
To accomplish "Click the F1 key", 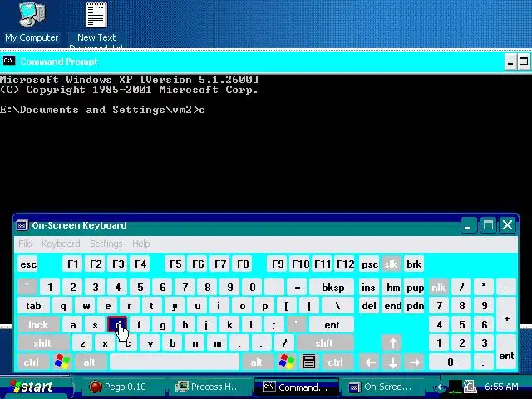I will [x=72, y=264].
